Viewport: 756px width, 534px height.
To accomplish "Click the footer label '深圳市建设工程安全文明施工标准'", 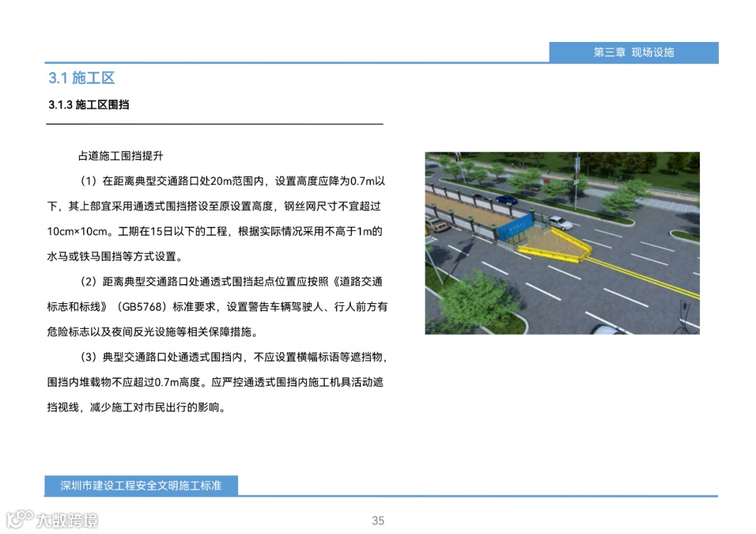I will click(x=141, y=485).
